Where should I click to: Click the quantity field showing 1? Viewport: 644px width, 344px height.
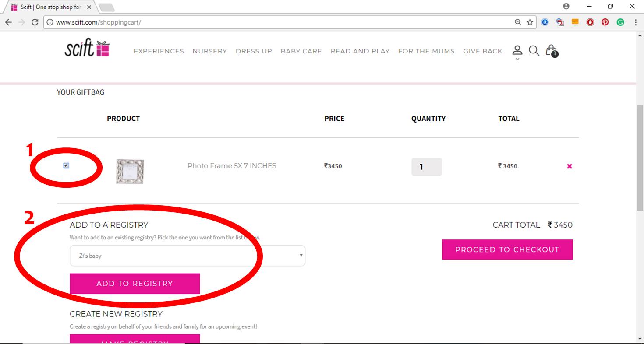click(x=426, y=167)
